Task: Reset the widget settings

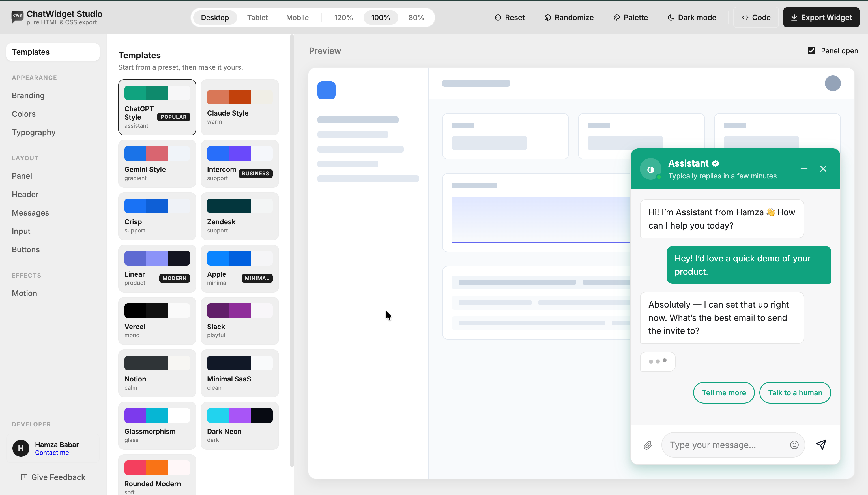Action: tap(509, 17)
